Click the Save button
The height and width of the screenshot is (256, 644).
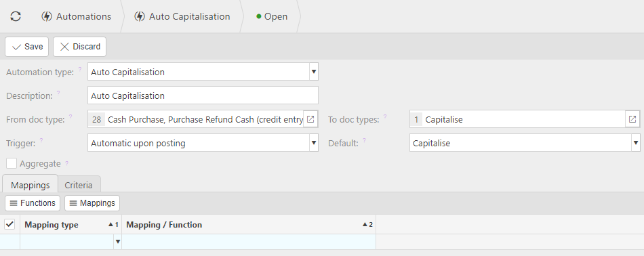click(26, 47)
